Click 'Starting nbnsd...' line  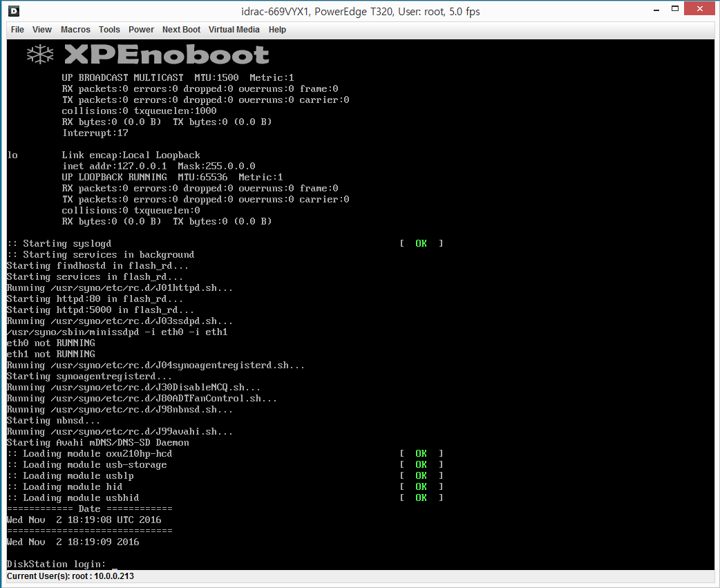click(53, 421)
